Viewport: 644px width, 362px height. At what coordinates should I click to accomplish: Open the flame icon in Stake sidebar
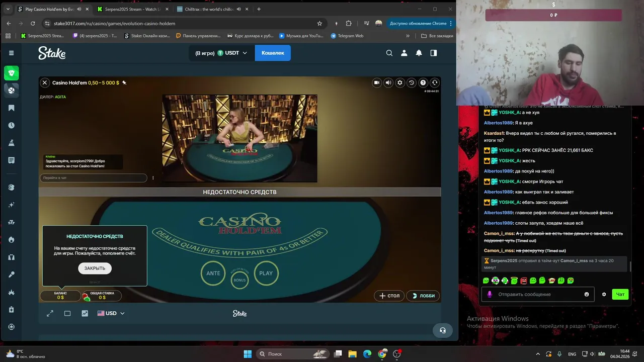pos(12,240)
